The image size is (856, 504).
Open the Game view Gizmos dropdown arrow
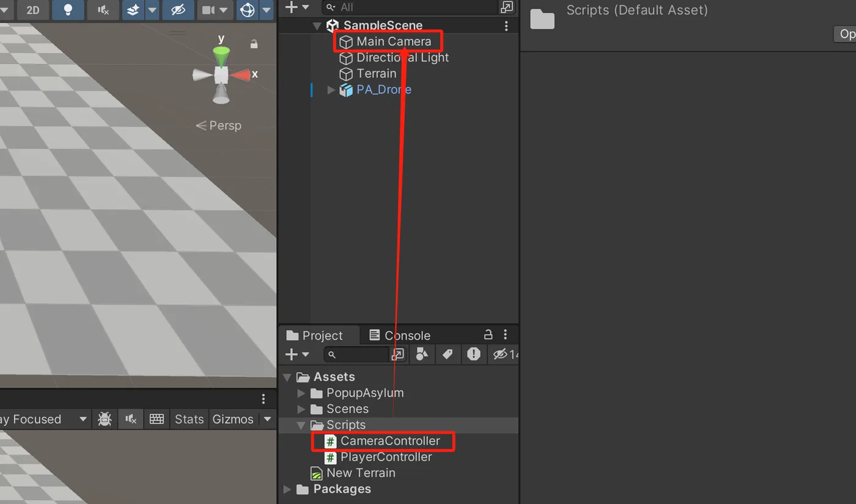[x=267, y=419]
